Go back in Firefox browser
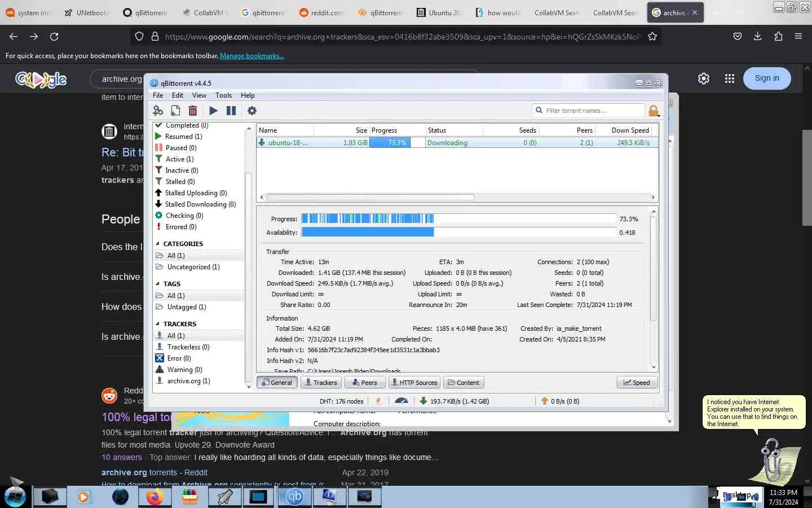Screen dimensions: 812x508 14,36
